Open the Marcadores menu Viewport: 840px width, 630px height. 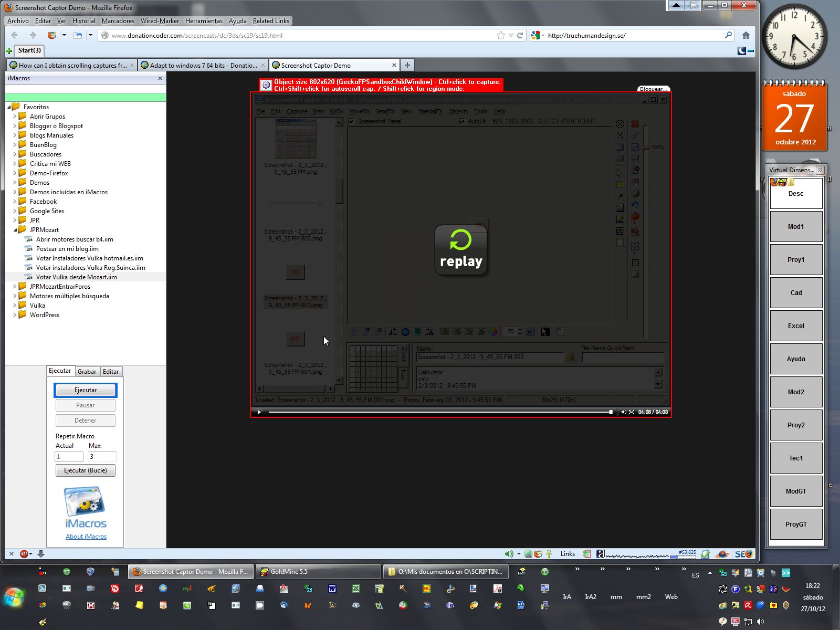coord(118,21)
